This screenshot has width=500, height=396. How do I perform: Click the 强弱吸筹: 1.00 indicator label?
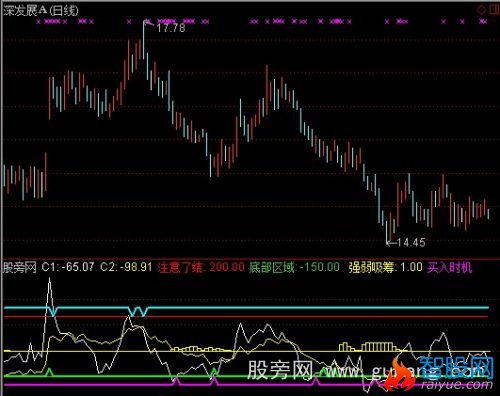point(385,267)
